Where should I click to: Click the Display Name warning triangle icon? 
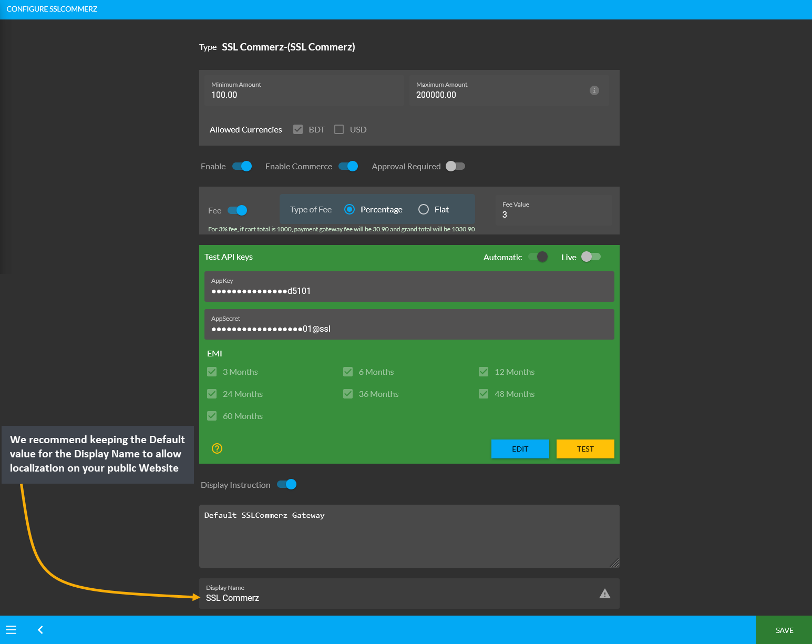coord(605,594)
